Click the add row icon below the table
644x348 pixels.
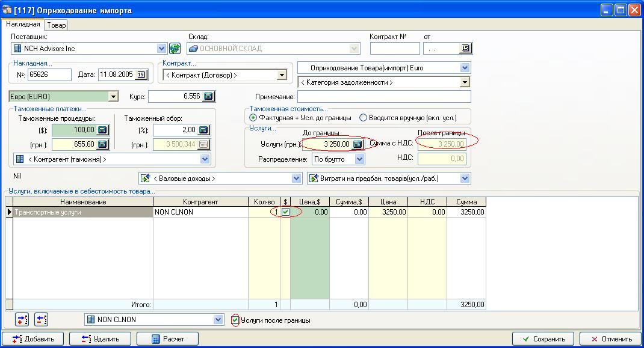[x=22, y=320]
